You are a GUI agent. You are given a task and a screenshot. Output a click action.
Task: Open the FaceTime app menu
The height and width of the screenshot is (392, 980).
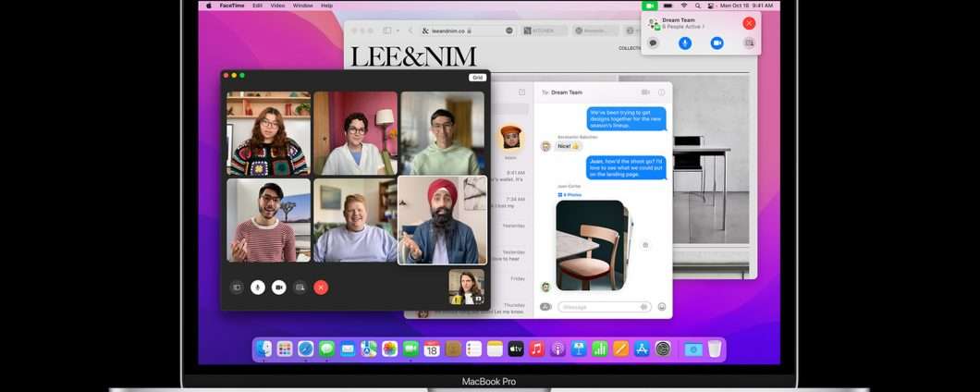[232, 6]
